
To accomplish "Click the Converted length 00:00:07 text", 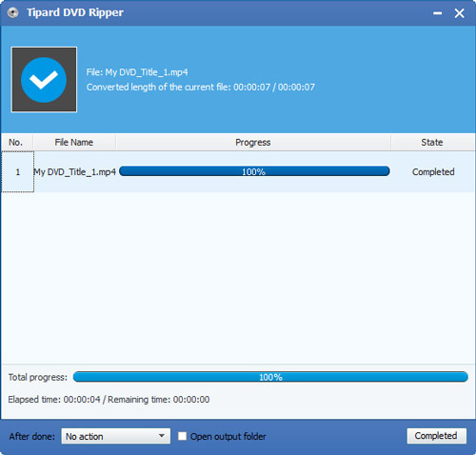I will (201, 88).
